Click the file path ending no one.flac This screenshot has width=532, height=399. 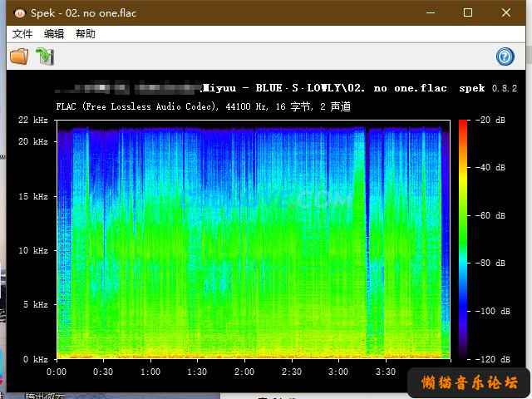pos(251,88)
